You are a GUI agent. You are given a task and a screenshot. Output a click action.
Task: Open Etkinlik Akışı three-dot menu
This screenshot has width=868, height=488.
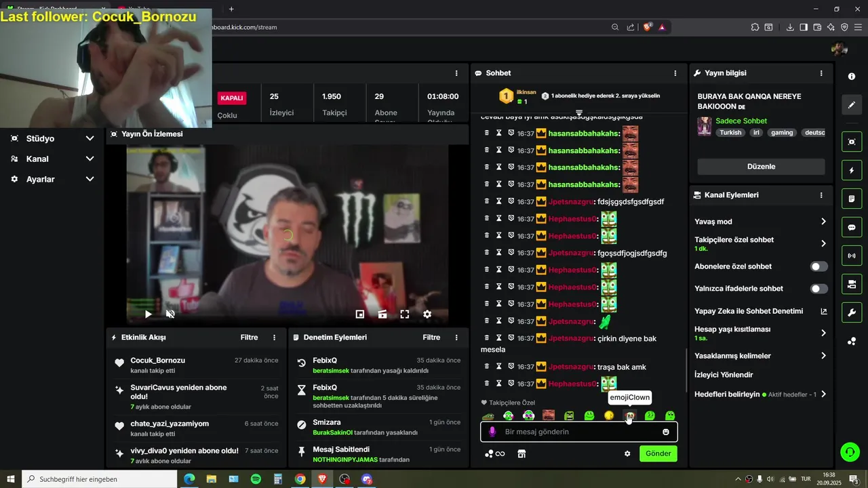[x=275, y=338]
